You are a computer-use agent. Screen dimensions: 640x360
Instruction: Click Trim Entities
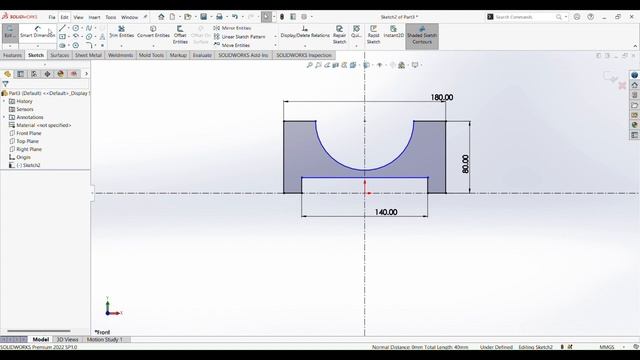(122, 31)
